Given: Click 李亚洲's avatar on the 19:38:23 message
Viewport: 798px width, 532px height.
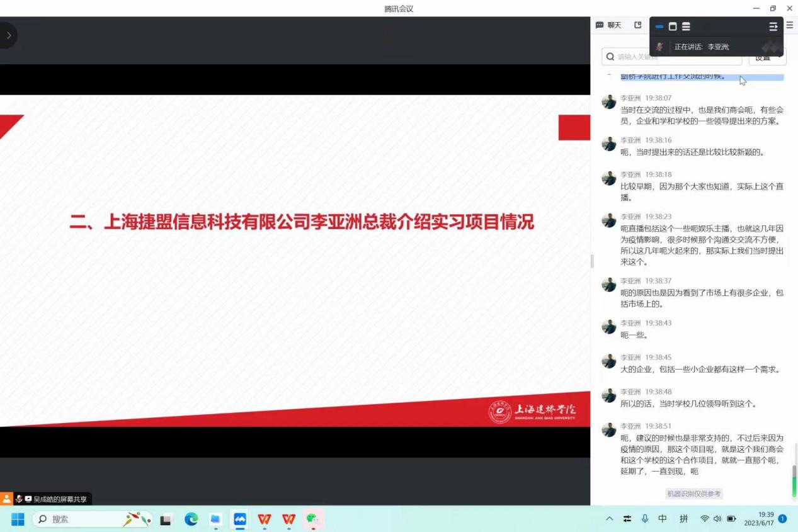Looking at the screenshot, I should [609, 220].
